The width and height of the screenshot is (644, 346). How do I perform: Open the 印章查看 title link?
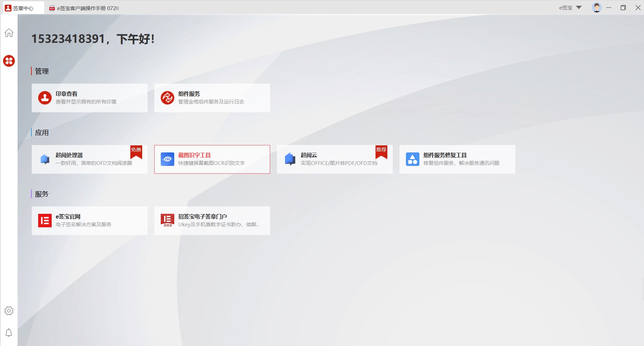[67, 94]
